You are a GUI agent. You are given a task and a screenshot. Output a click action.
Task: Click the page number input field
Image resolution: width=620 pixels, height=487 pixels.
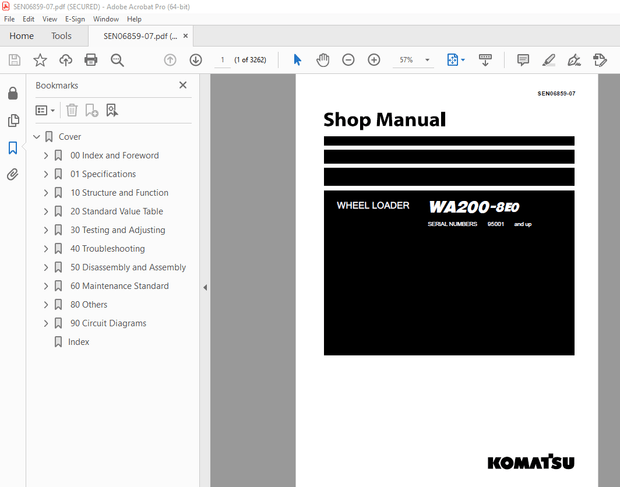(223, 60)
